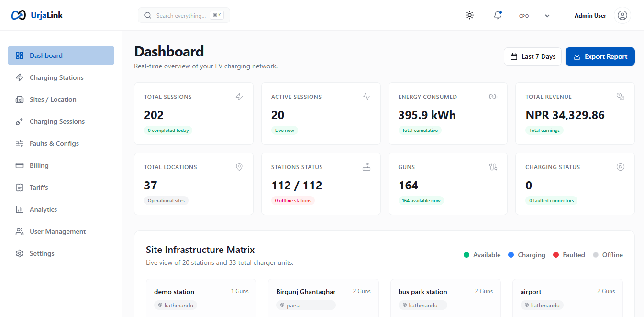The width and height of the screenshot is (644, 317).
Task: Click the Charging Status play icon
Action: (621, 167)
